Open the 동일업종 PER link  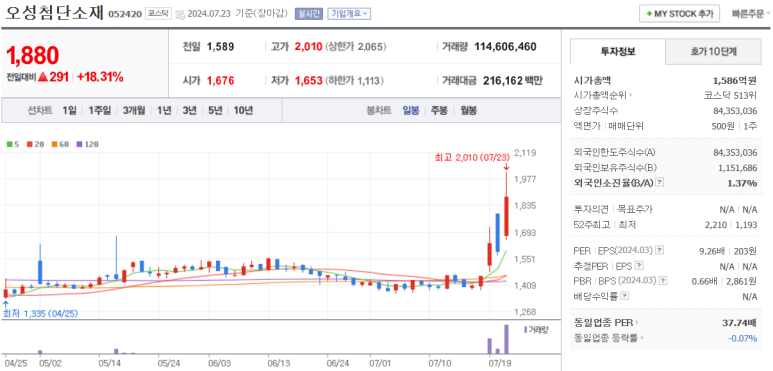(606, 323)
